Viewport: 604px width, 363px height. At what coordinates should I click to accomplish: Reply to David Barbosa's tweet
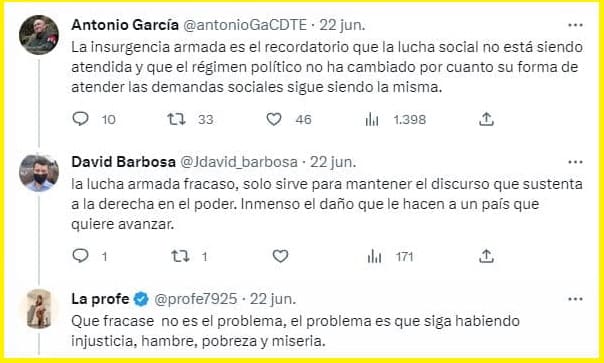pos(81,256)
